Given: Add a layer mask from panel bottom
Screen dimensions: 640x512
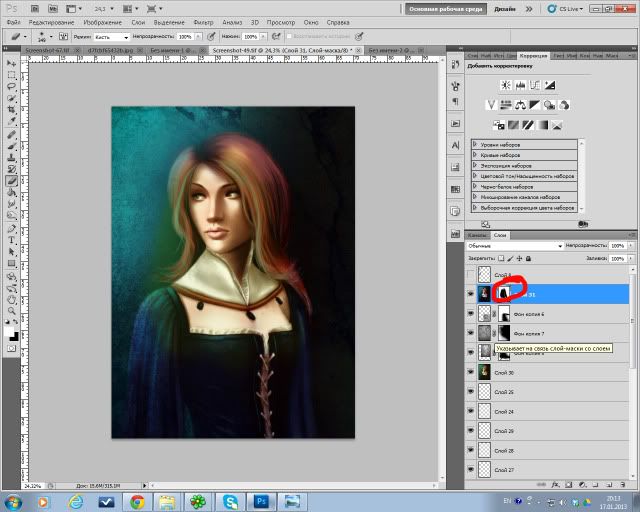Looking at the screenshot, I should [569, 485].
